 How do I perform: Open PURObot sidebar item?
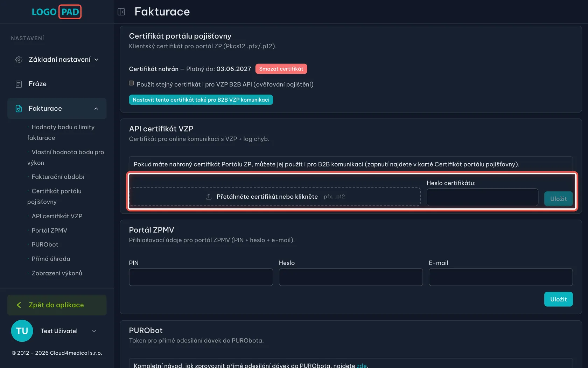pyautogui.click(x=45, y=244)
